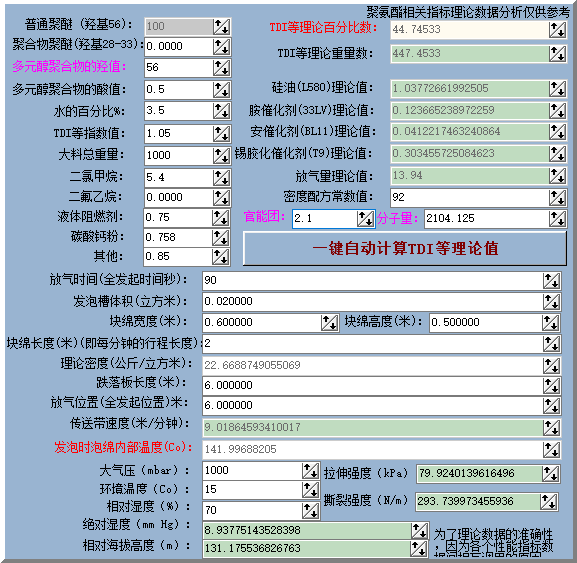Image resolution: width=577 pixels, height=563 pixels.
Task: Click stepper icon for 块绵长度 field
Action: [552, 344]
